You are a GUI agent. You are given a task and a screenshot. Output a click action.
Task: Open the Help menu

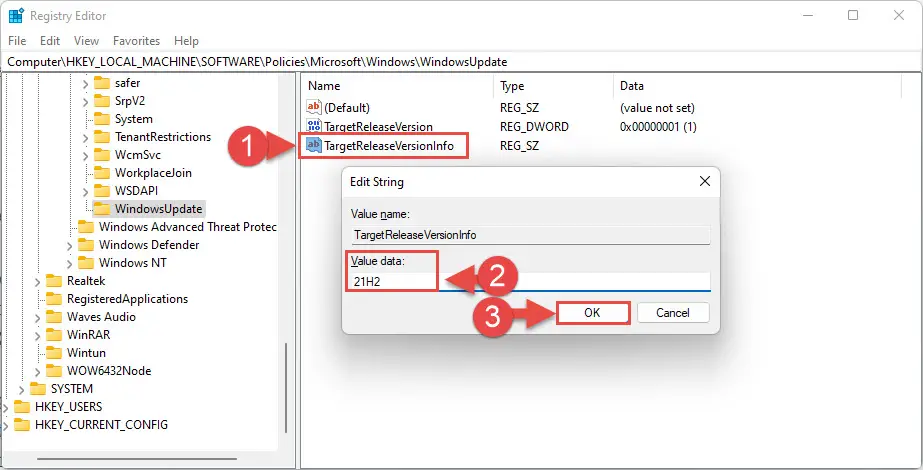tap(186, 41)
